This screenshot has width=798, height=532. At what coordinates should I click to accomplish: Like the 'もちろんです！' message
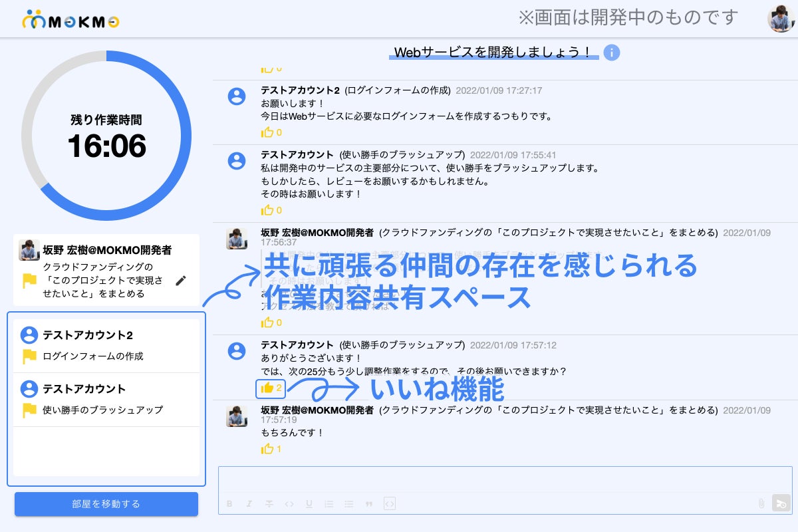(267, 449)
